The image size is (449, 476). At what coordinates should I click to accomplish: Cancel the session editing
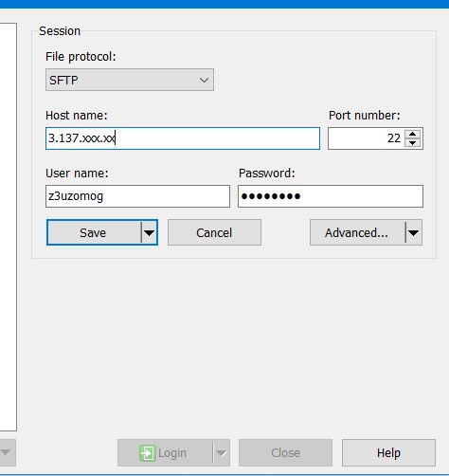[214, 232]
